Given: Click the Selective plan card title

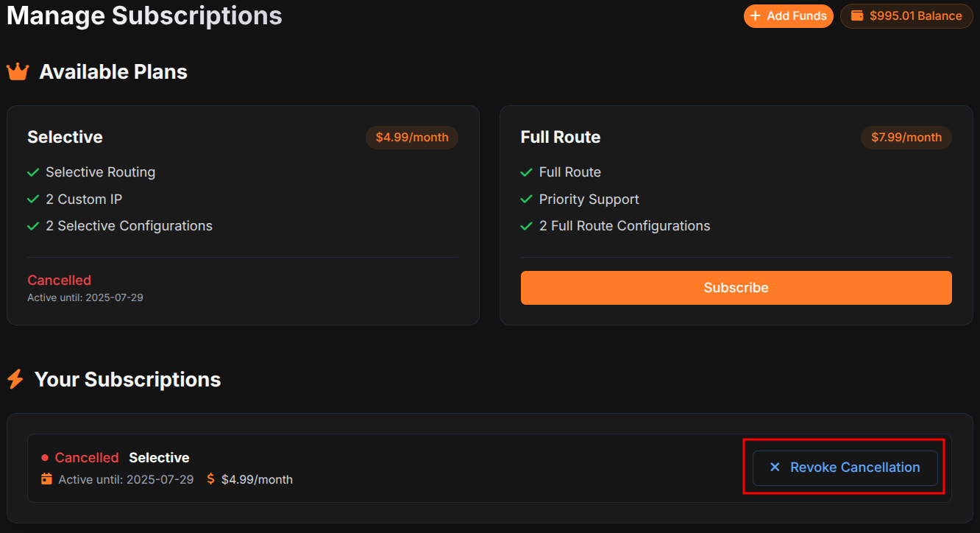Looking at the screenshot, I should 65,137.
